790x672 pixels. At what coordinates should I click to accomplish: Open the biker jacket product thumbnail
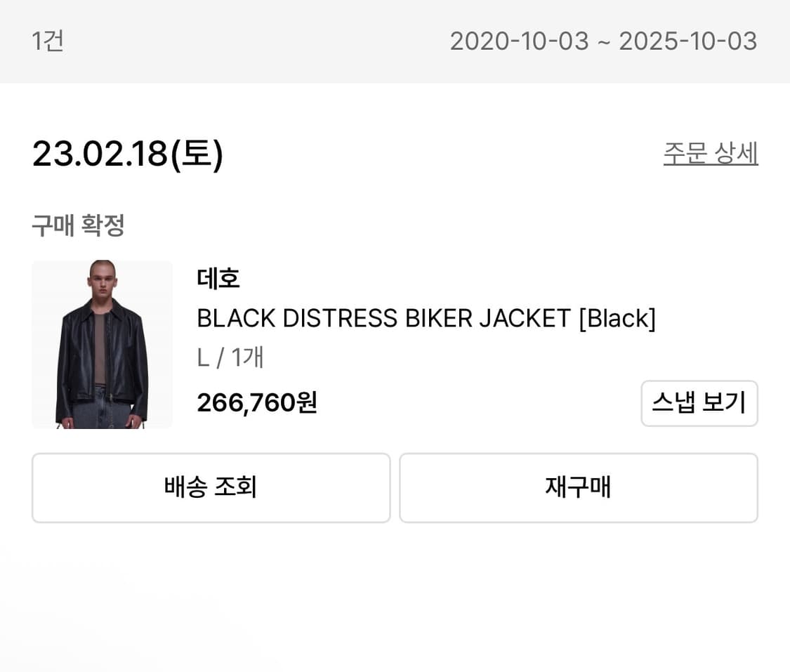click(103, 344)
